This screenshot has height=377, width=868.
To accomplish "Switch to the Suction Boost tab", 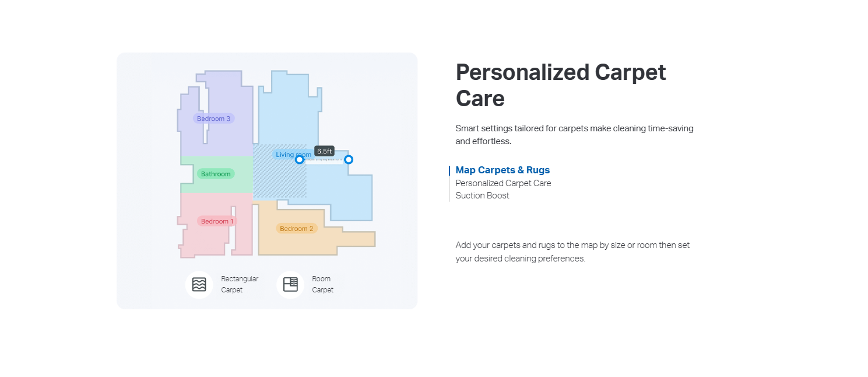I will click(482, 196).
